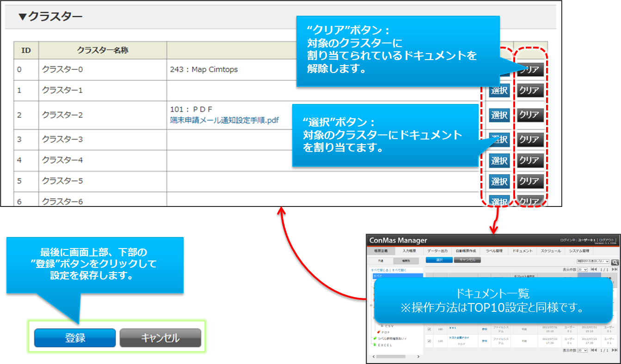Screen dimensions: 621x364
Task: Open the 端末申請メール通知設定手順.pdf link
Action: [x=224, y=120]
